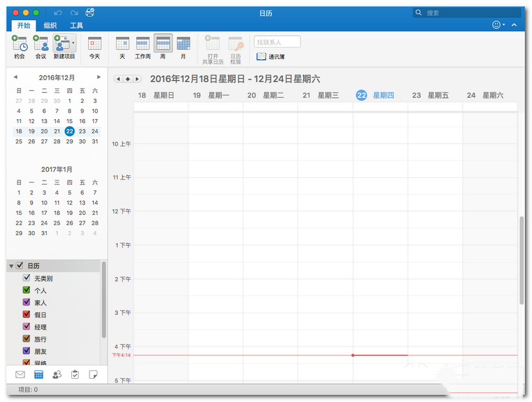
Task: Click the search box in title bar
Action: [467, 13]
